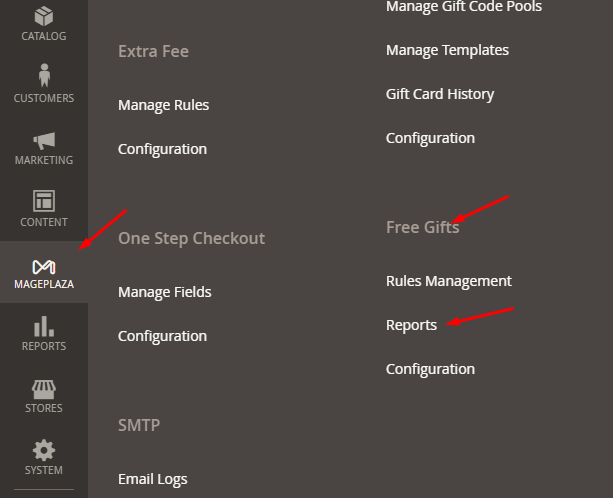Select the Content layout icon

[43, 201]
